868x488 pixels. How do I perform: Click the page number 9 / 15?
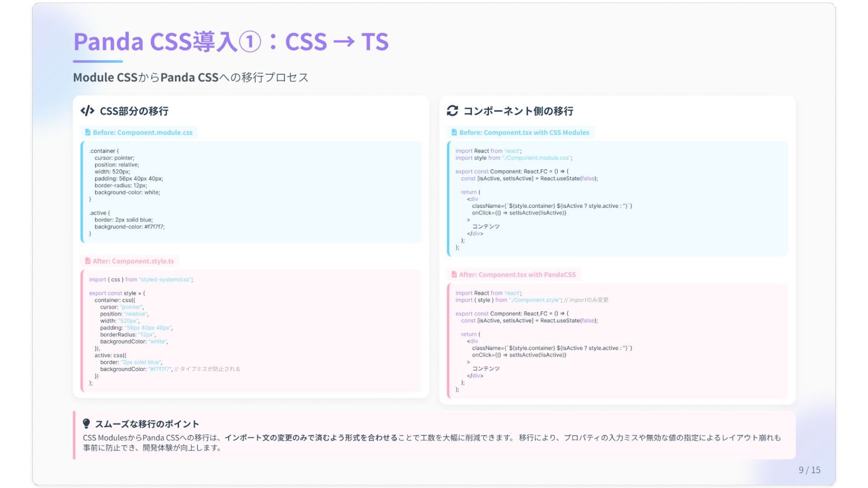[810, 470]
